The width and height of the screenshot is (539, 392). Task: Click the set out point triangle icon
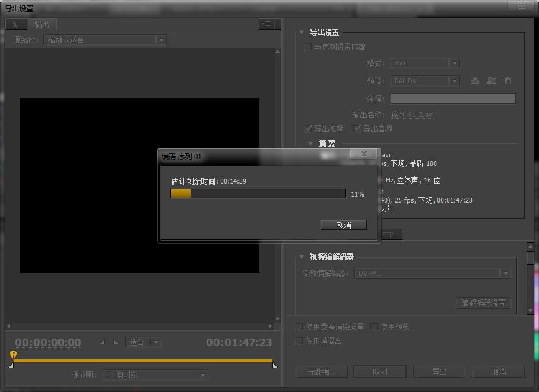pyautogui.click(x=116, y=342)
